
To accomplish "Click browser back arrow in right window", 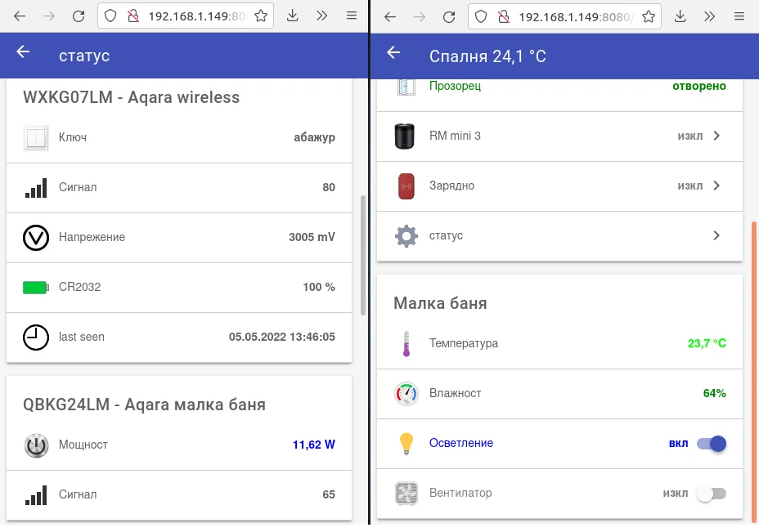I will 390,17.
